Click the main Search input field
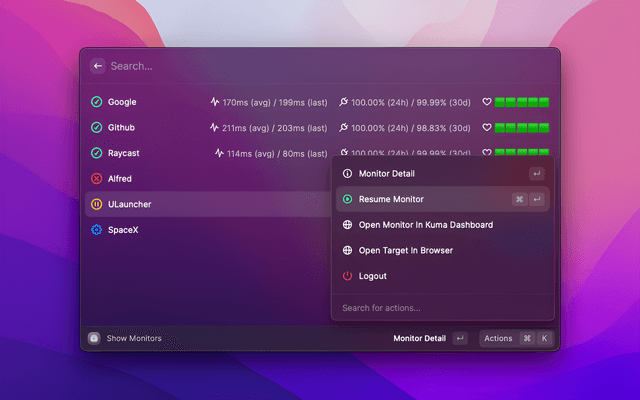 (x=300, y=66)
